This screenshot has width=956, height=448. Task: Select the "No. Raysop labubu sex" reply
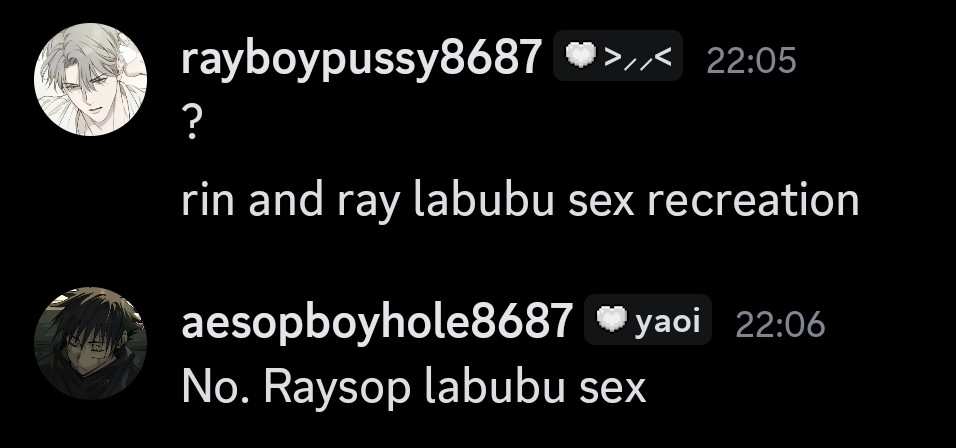point(414,387)
